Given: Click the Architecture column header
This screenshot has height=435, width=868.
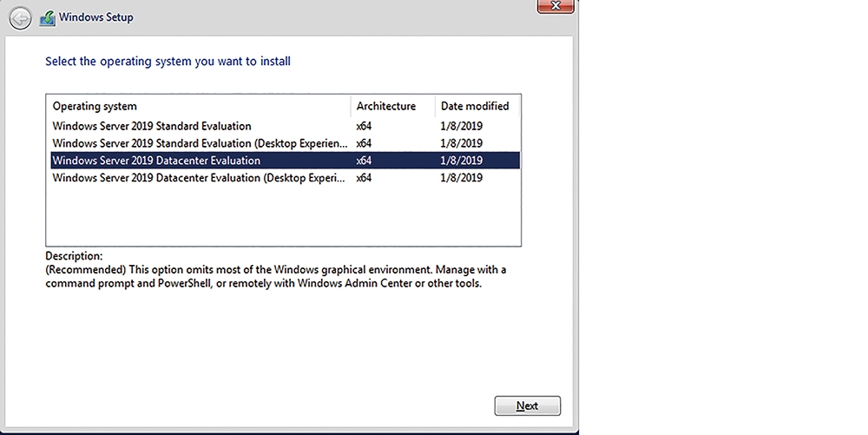Looking at the screenshot, I should pos(392,106).
